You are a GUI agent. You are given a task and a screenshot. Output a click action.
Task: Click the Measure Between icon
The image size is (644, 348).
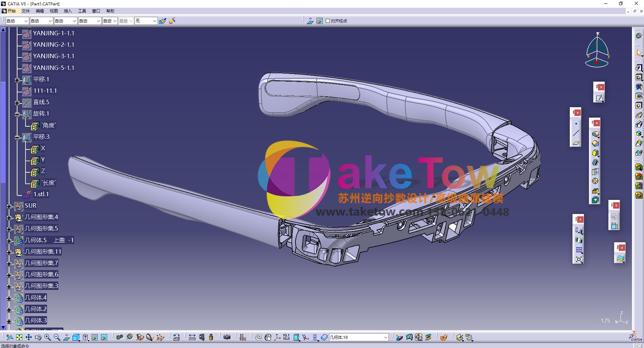pyautogui.click(x=192, y=337)
